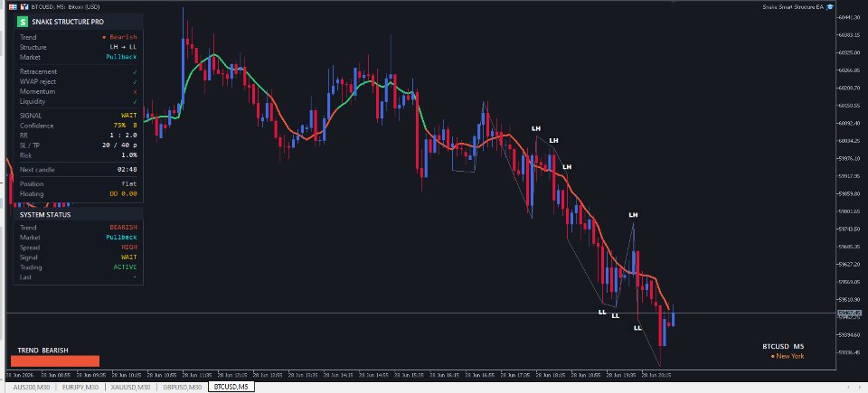
Task: Click the Trading ACTIVE status text
Action: tap(125, 267)
